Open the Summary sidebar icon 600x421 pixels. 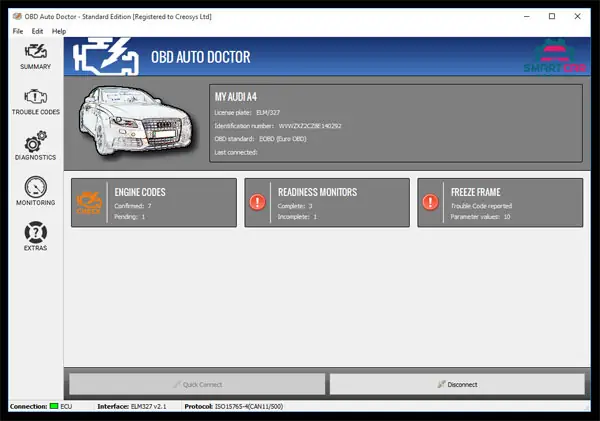pos(36,54)
